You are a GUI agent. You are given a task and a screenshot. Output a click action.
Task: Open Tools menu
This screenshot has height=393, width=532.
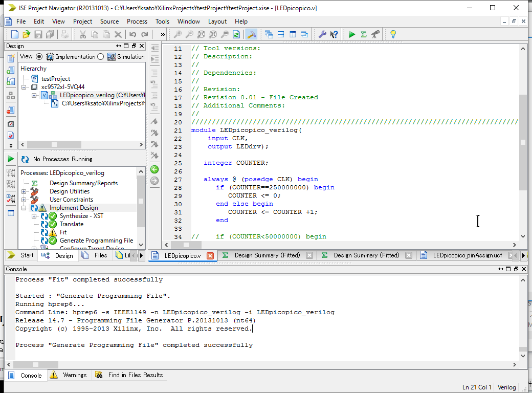(x=162, y=21)
